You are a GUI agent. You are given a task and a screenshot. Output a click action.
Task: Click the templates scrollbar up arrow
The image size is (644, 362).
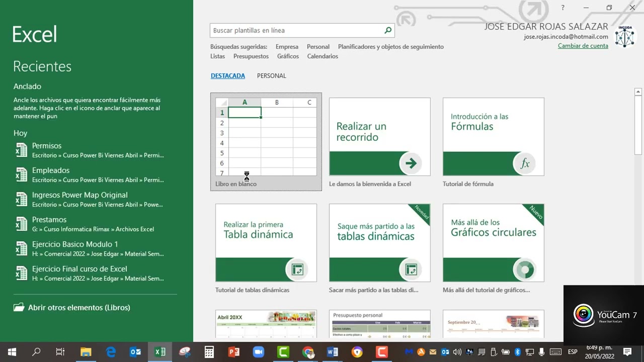638,92
